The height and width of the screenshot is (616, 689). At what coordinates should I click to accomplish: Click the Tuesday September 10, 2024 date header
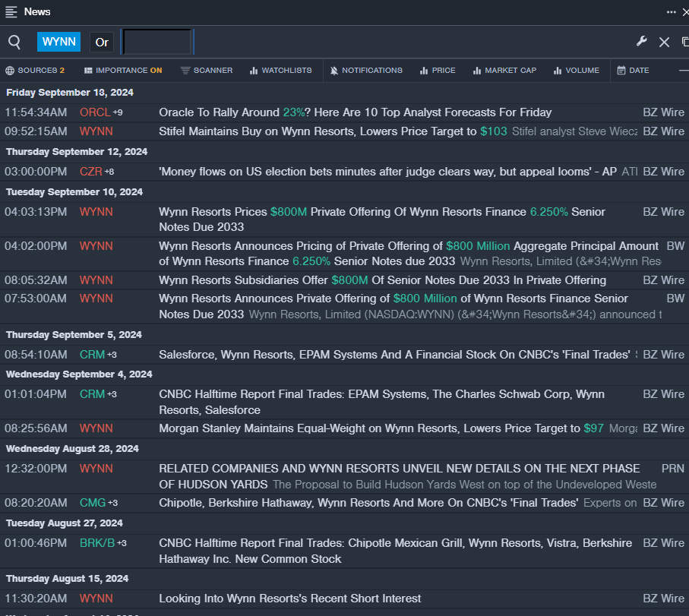(74, 192)
